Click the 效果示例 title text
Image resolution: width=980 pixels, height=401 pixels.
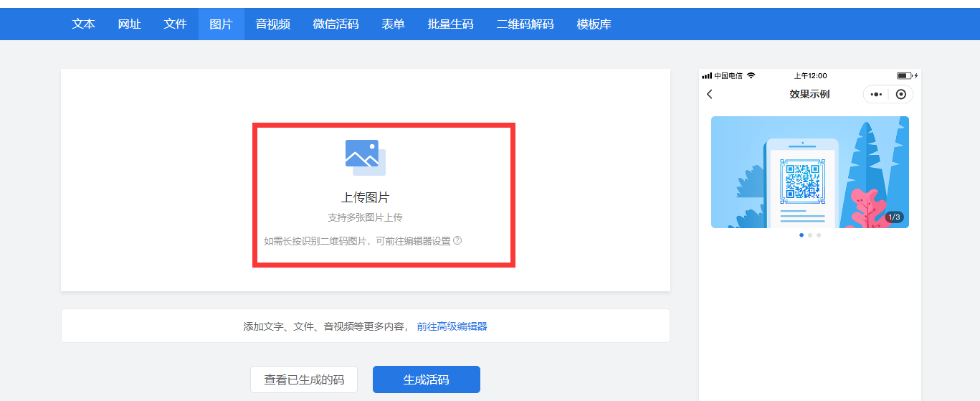tap(809, 94)
